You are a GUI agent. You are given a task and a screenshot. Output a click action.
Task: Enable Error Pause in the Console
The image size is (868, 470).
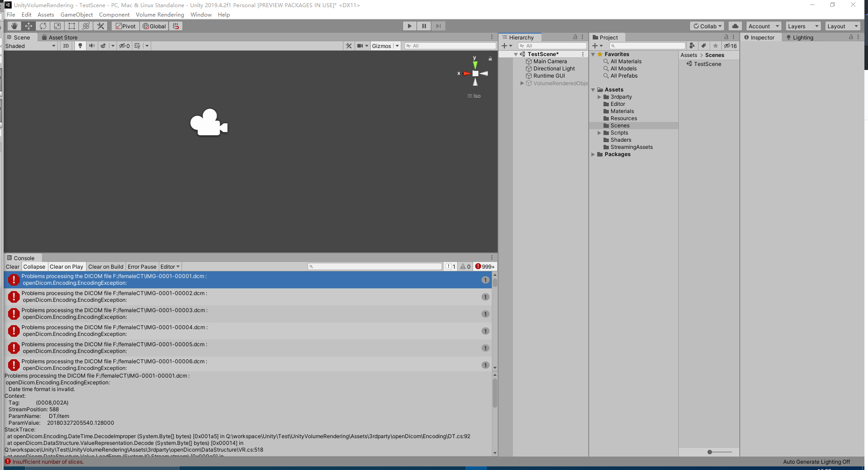[142, 266]
